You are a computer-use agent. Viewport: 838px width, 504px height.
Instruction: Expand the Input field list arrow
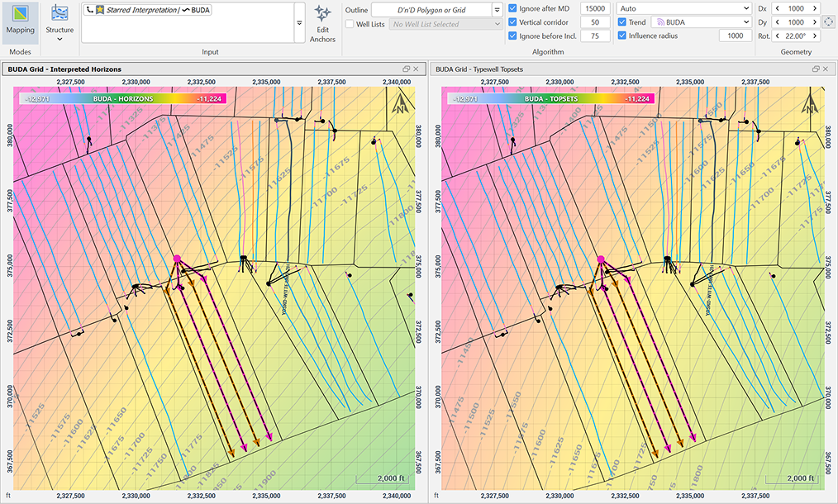pos(299,23)
